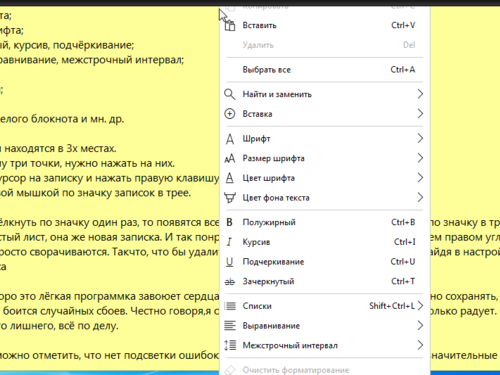Open the Размер шрифта submenu chevron
This screenshot has height=375, width=500.
click(420, 158)
